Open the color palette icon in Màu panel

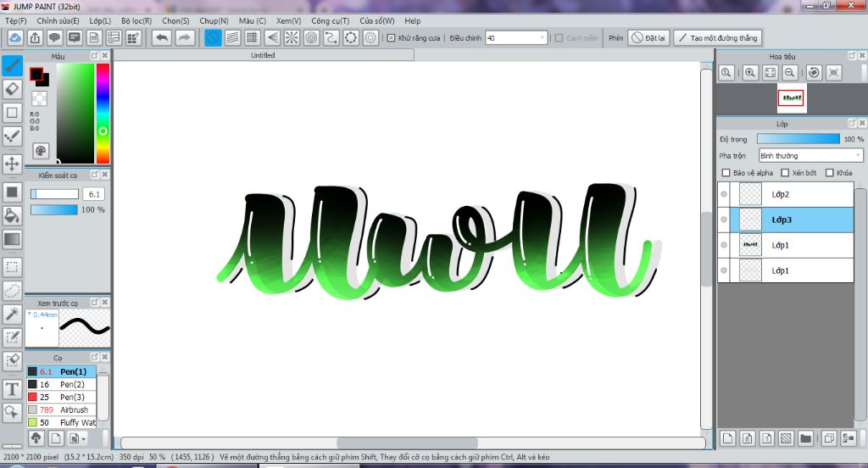coord(41,151)
